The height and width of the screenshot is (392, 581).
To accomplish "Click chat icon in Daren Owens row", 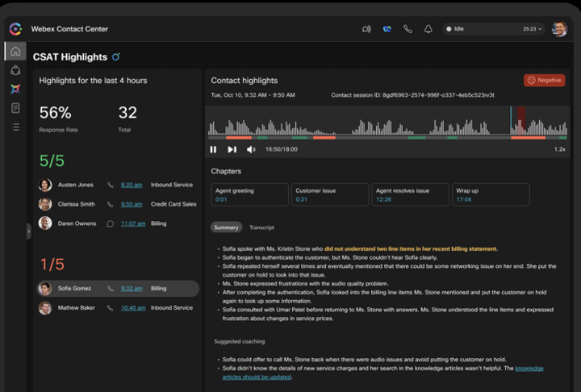I will click(x=110, y=223).
